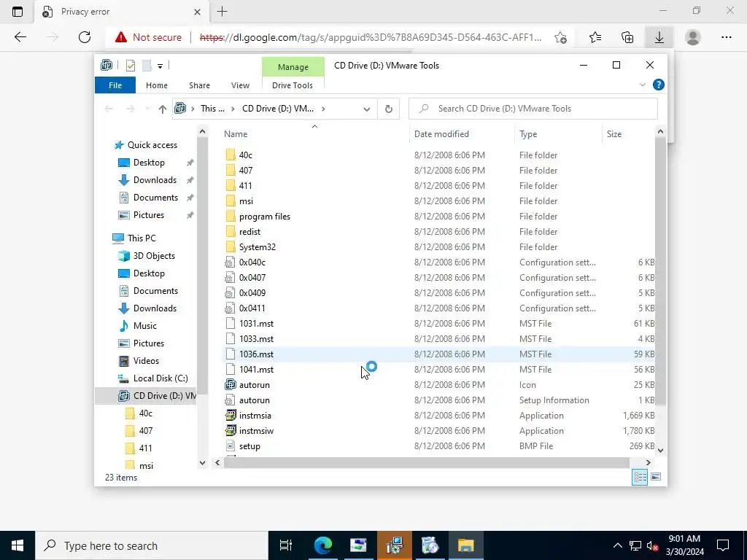The width and height of the screenshot is (747, 560).
Task: Sort by the Name column header
Action: point(314,134)
